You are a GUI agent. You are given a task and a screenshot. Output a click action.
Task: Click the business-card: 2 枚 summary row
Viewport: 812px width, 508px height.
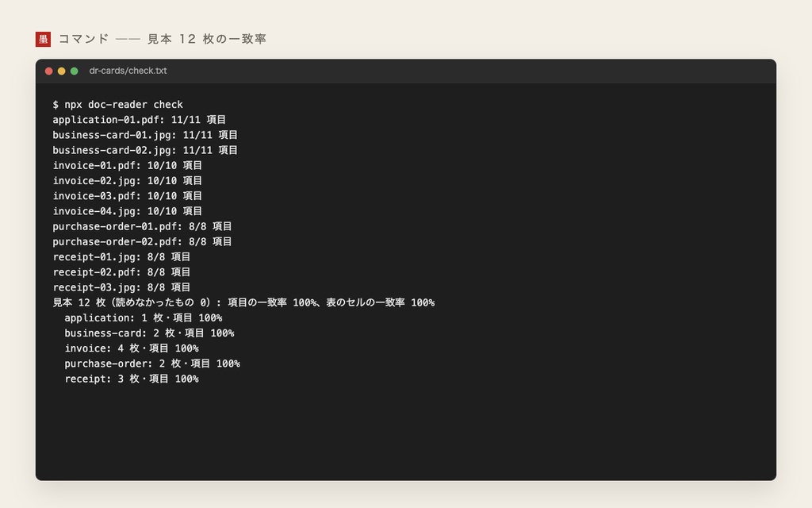click(x=149, y=333)
